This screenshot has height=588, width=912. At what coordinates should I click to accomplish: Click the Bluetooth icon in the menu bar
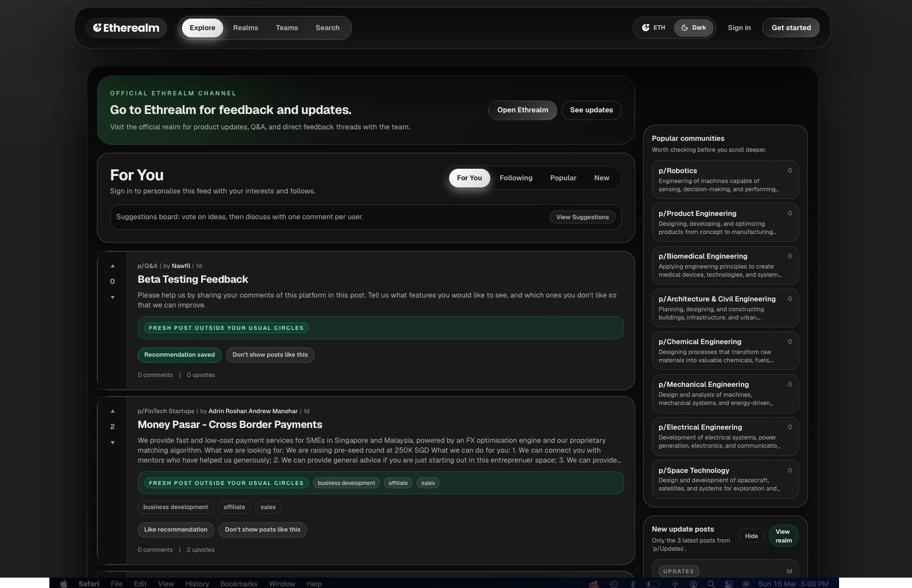(x=633, y=584)
